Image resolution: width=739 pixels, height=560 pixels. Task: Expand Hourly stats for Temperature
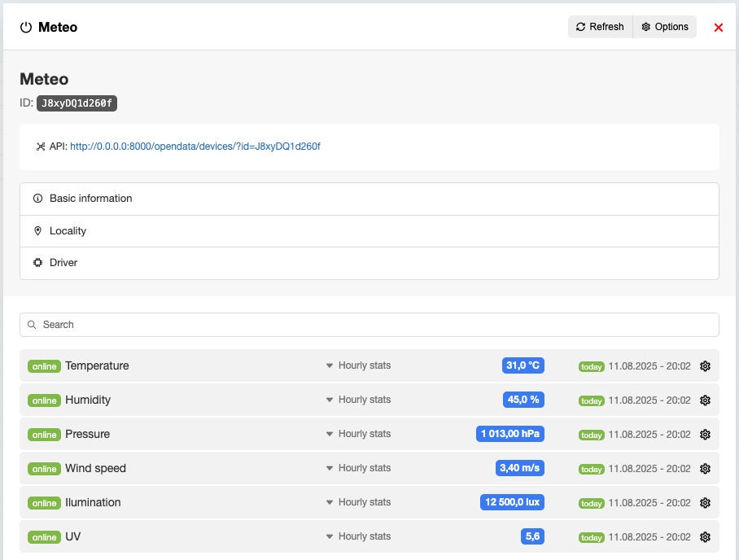pyautogui.click(x=358, y=365)
